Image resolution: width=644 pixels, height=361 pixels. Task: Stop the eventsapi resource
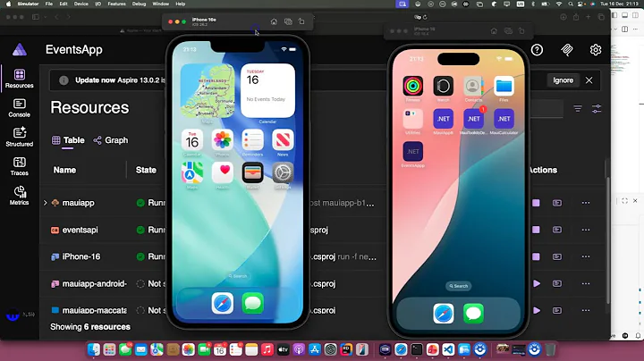click(536, 230)
